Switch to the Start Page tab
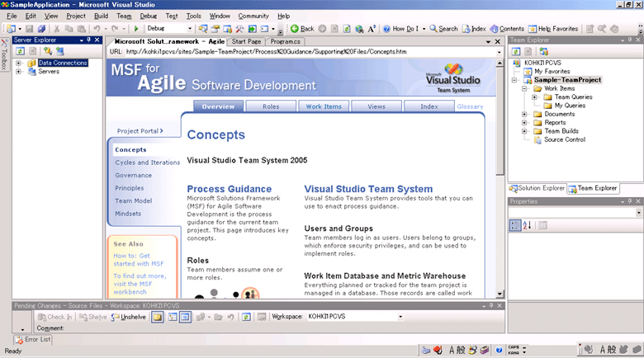The image size is (644, 358). click(246, 41)
